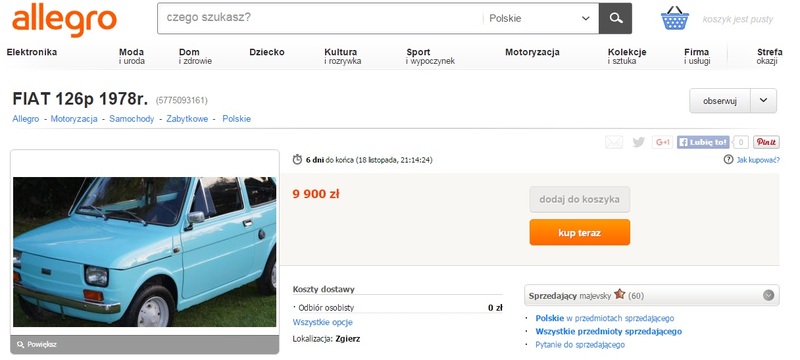The height and width of the screenshot is (360, 800).
Task: Click Powiększ magnifier under the photo
Action: (37, 344)
